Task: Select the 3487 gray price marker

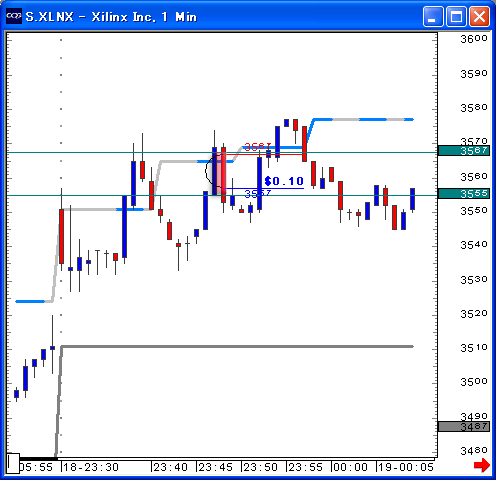Action: (464, 426)
